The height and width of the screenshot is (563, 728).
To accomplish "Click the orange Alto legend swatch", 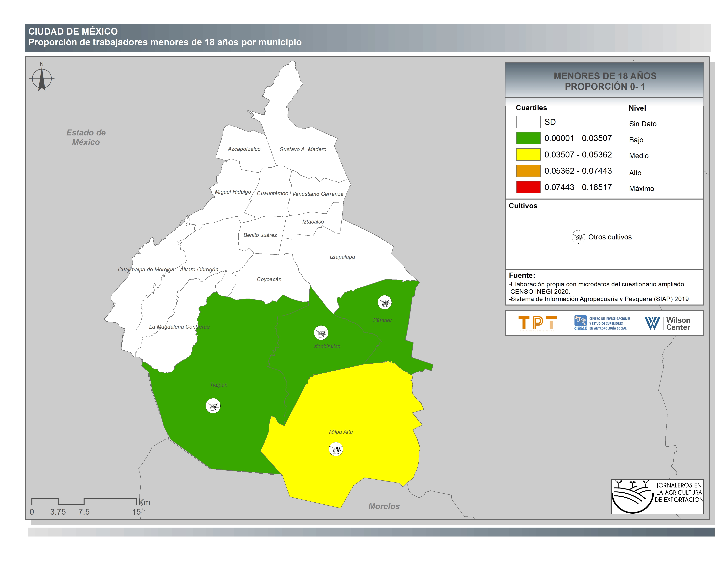I will (528, 171).
